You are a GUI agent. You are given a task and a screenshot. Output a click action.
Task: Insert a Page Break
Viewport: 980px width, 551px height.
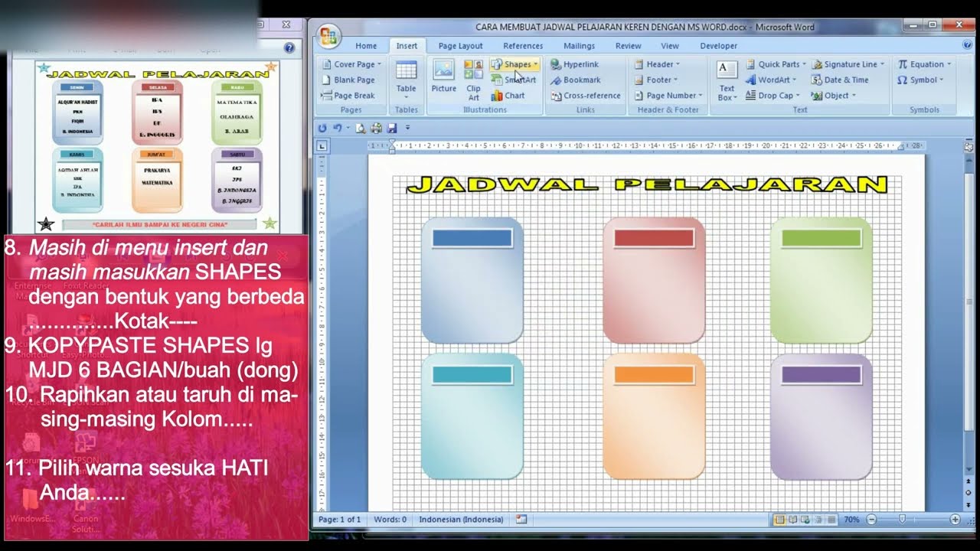348,96
